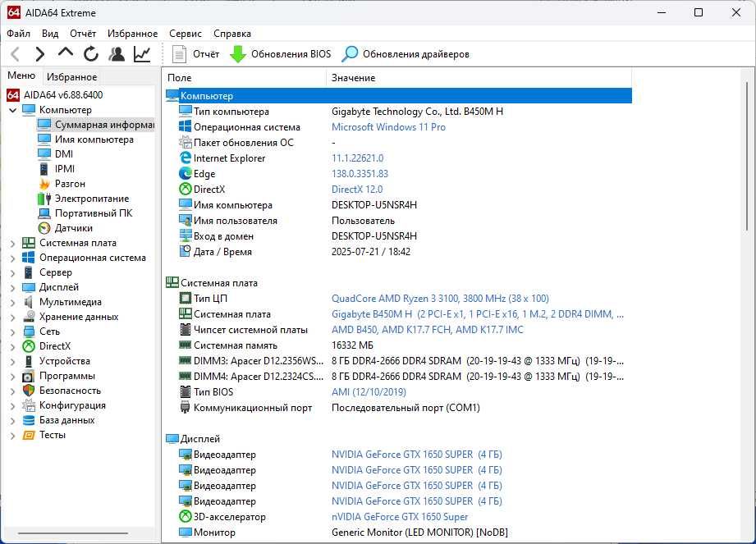Expand the Программы tree node

(13, 377)
